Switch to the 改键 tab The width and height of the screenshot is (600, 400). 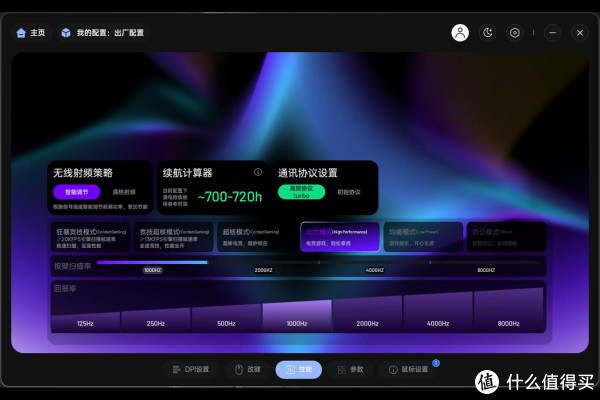[x=247, y=369]
